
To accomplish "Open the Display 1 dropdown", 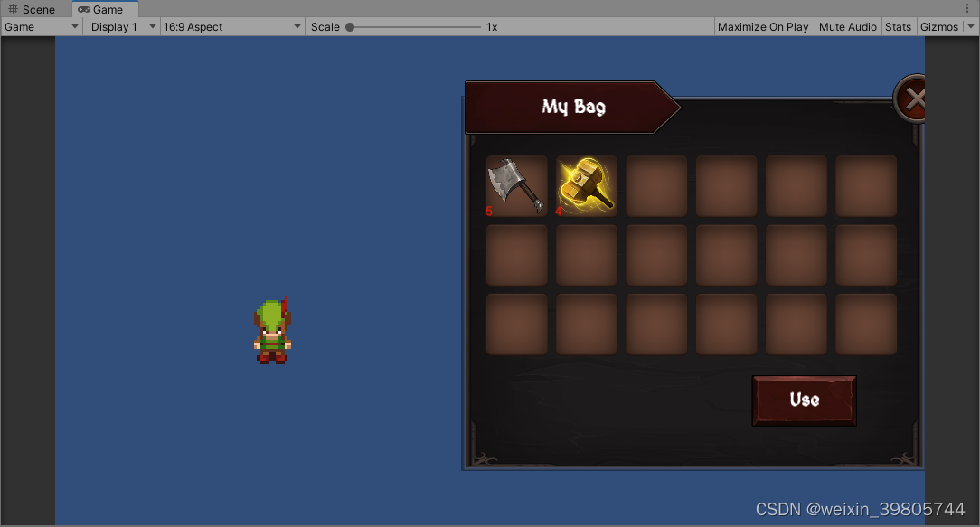I will [122, 27].
